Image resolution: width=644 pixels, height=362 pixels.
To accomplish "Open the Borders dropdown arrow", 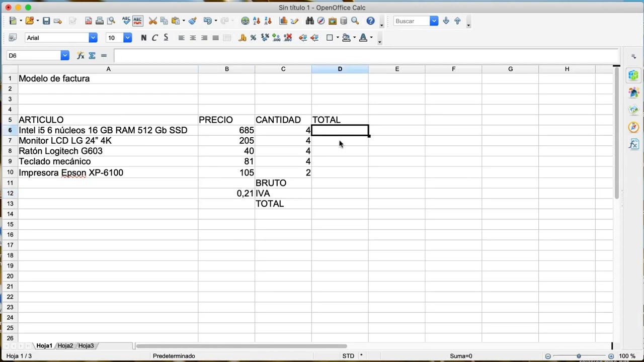I will pos(338,38).
